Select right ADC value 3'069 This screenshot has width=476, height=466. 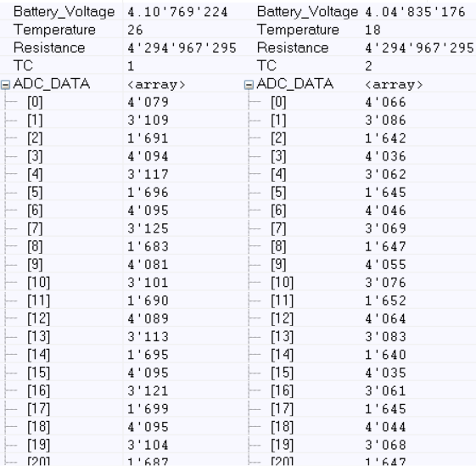[x=385, y=228]
